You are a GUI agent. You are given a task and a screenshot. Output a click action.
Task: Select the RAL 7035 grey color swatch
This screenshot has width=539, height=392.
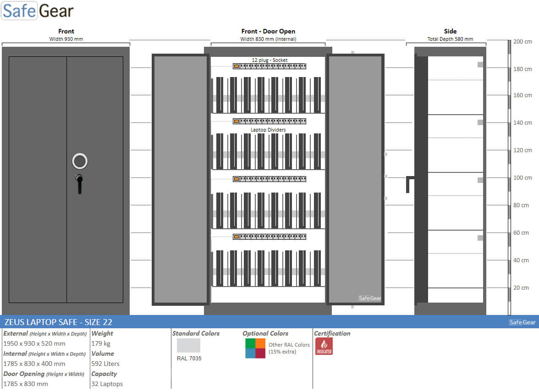coord(188,346)
